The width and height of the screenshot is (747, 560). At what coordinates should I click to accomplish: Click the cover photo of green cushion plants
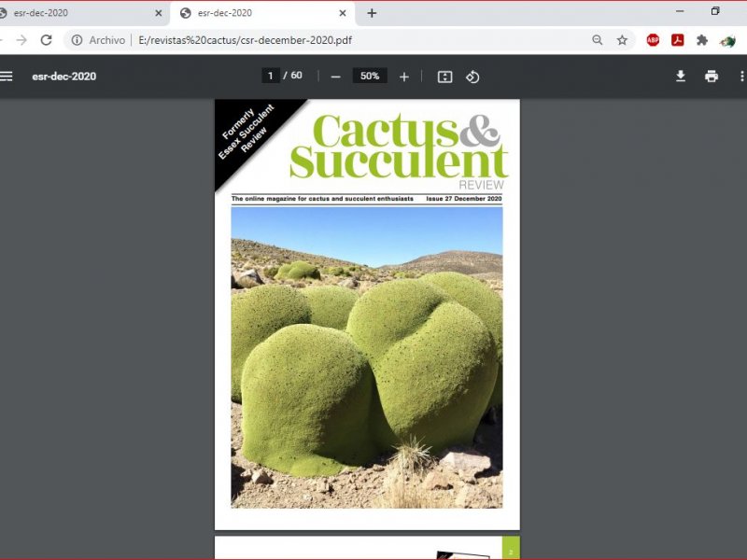pyautogui.click(x=366, y=357)
